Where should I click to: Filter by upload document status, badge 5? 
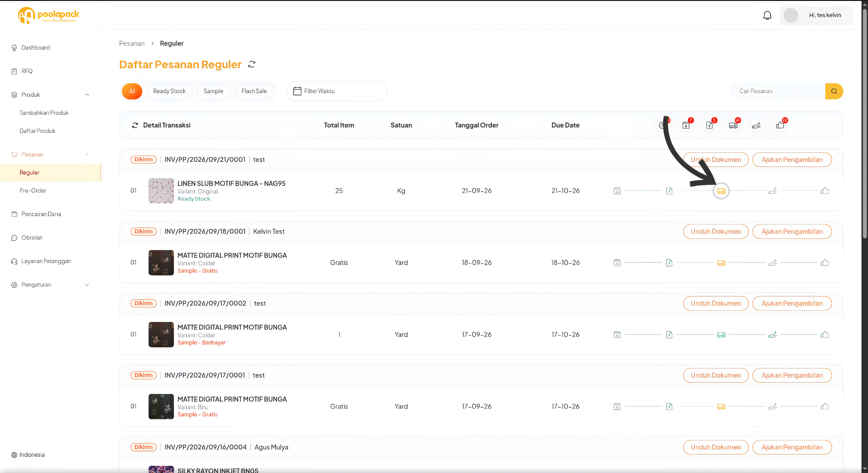point(710,125)
